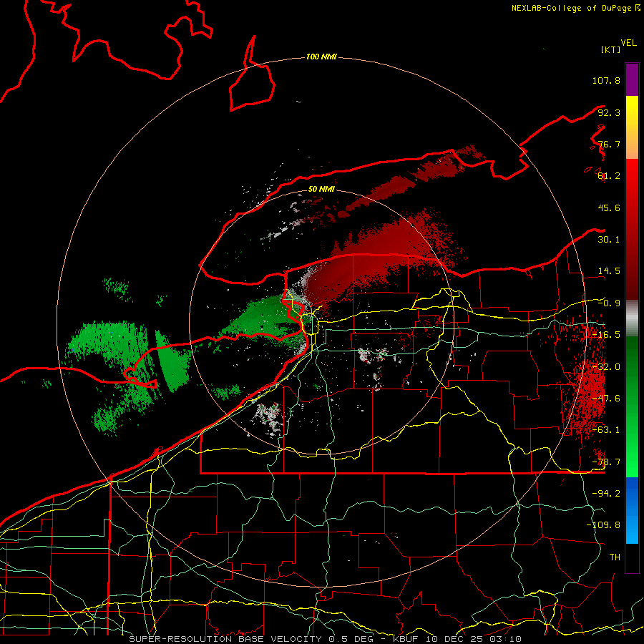Click the 45.6 velocity scale value

[x=609, y=208]
